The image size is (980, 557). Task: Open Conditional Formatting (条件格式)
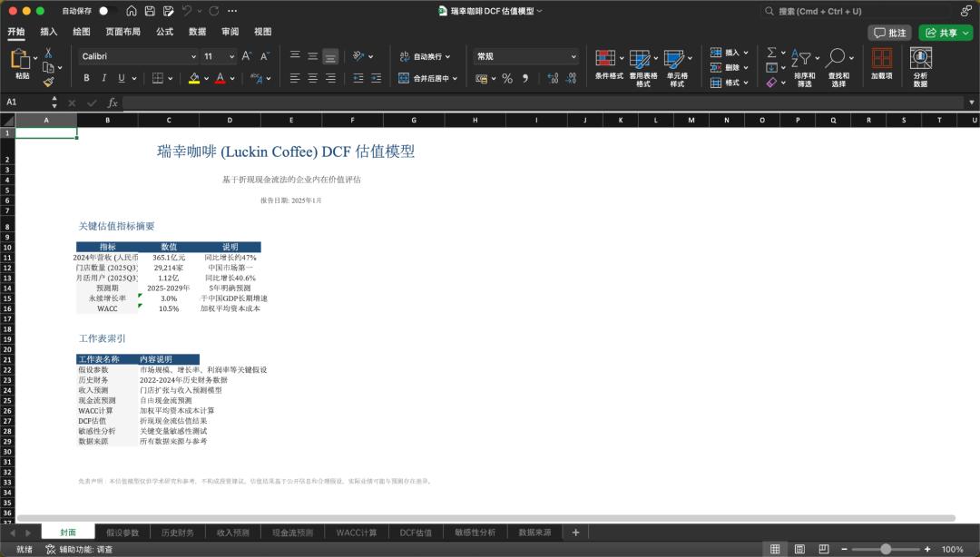pyautogui.click(x=609, y=65)
